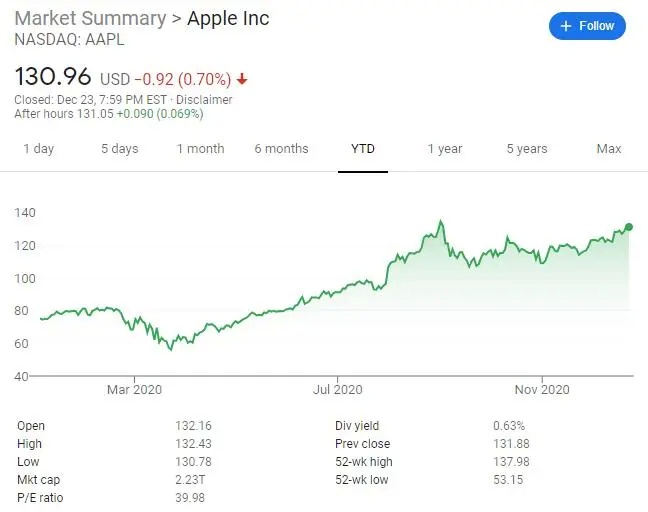Select the YTD tab

point(363,149)
